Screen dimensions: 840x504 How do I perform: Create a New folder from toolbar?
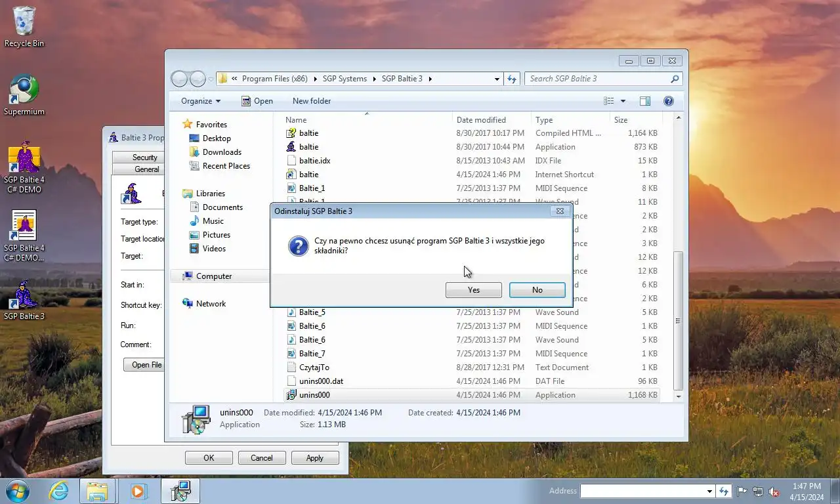(312, 101)
